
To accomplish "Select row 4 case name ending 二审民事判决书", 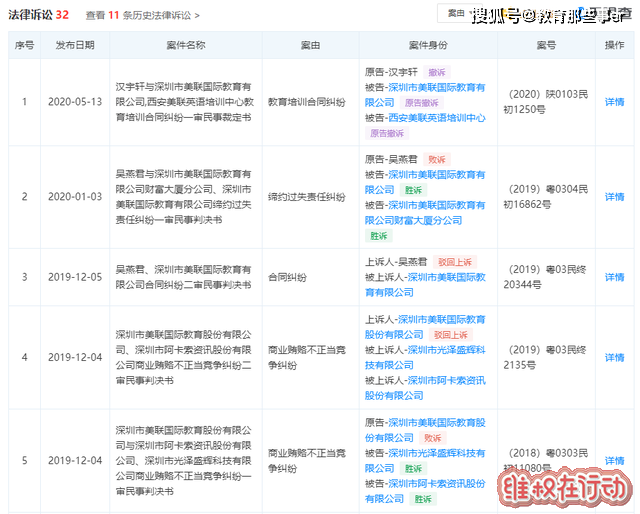I will (183, 358).
